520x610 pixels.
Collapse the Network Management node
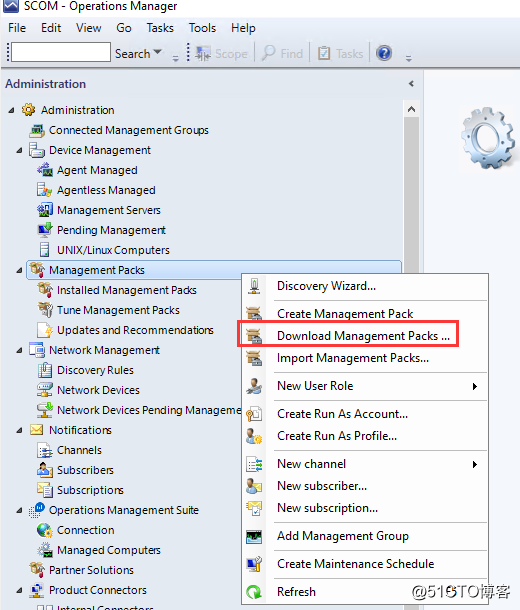(19, 351)
